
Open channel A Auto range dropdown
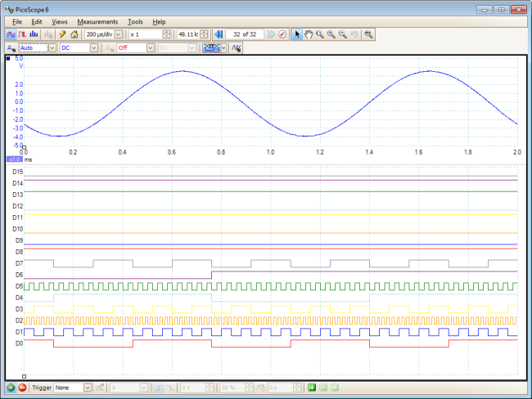click(x=52, y=48)
